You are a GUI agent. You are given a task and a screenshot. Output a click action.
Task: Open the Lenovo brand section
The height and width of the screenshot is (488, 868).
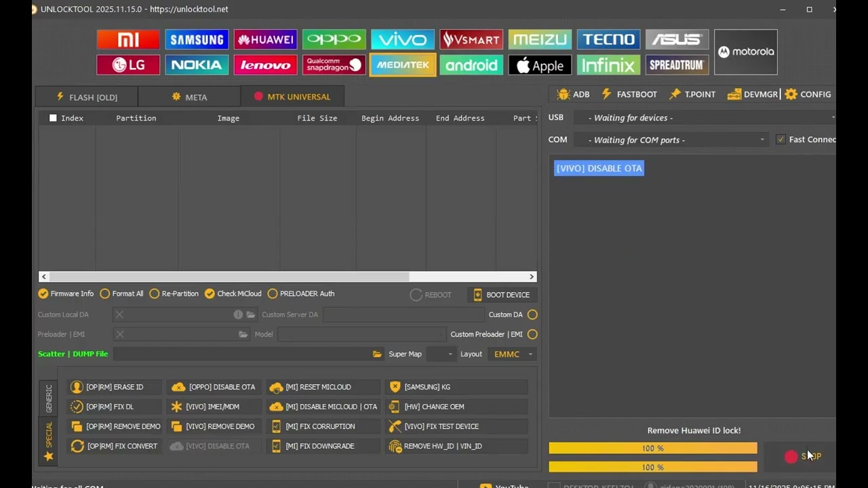265,65
